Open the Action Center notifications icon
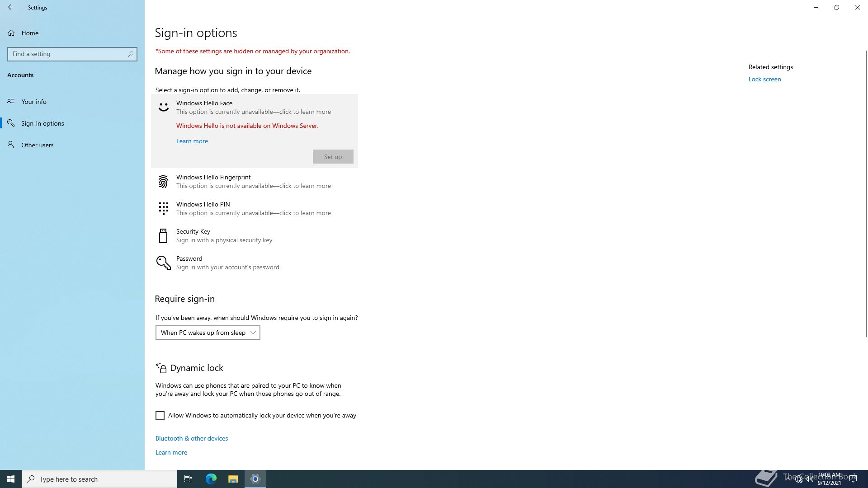 pyautogui.click(x=853, y=479)
